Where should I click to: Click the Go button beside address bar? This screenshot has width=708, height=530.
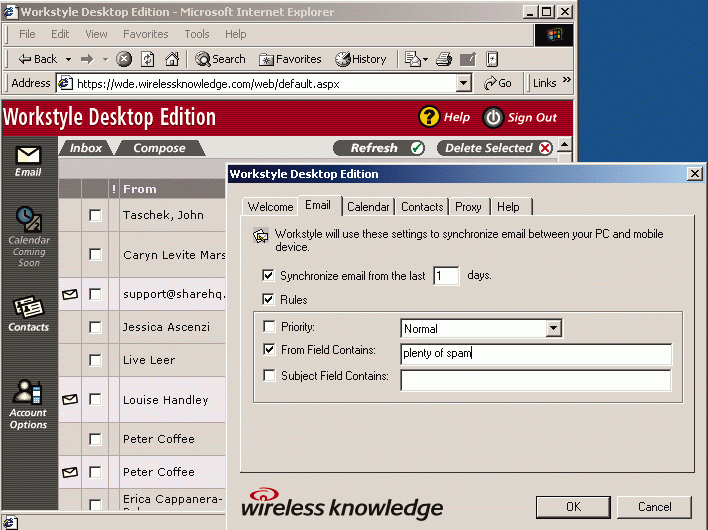click(498, 83)
